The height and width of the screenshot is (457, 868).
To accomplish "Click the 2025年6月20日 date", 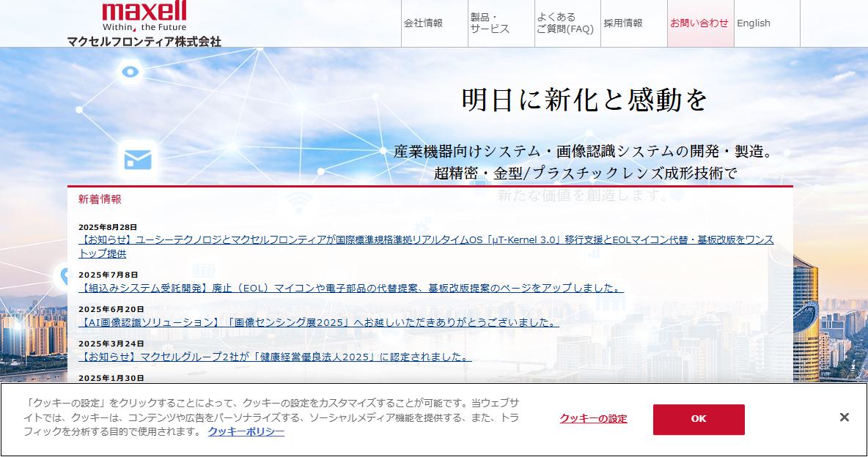I will [x=111, y=309].
